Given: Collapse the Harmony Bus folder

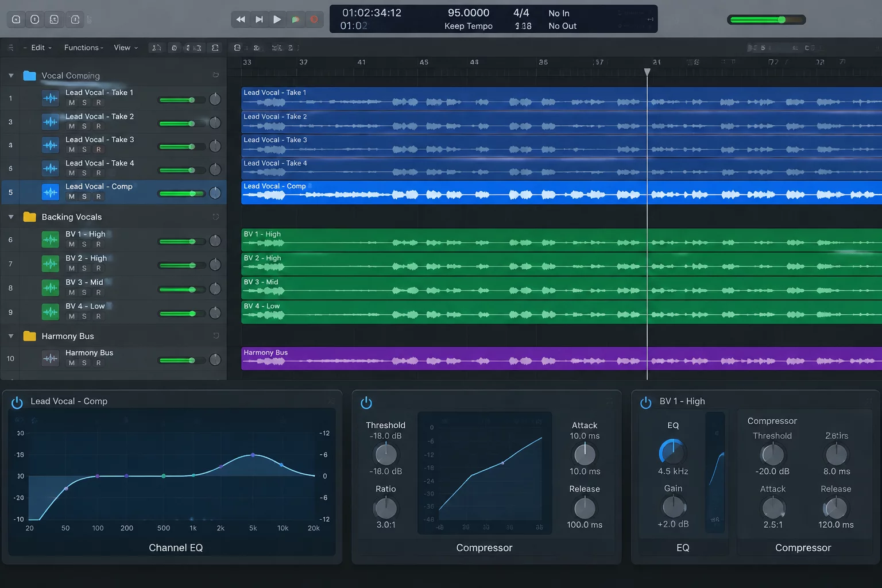Looking at the screenshot, I should (11, 336).
